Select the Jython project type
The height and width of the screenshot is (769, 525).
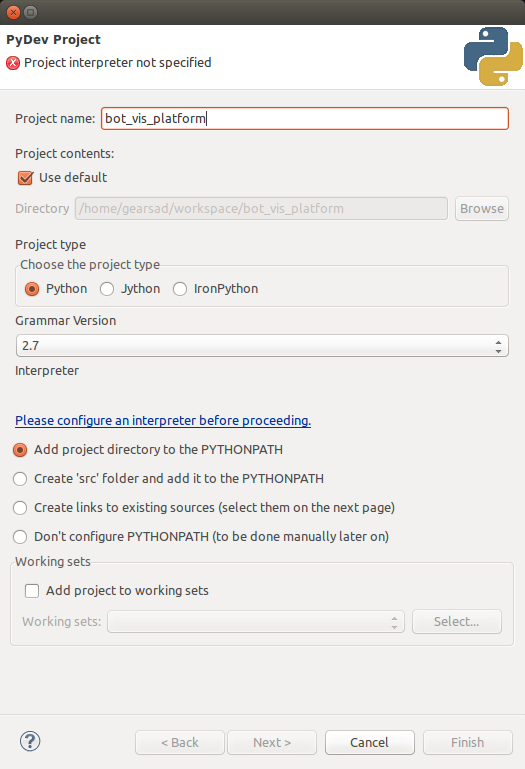pos(107,289)
